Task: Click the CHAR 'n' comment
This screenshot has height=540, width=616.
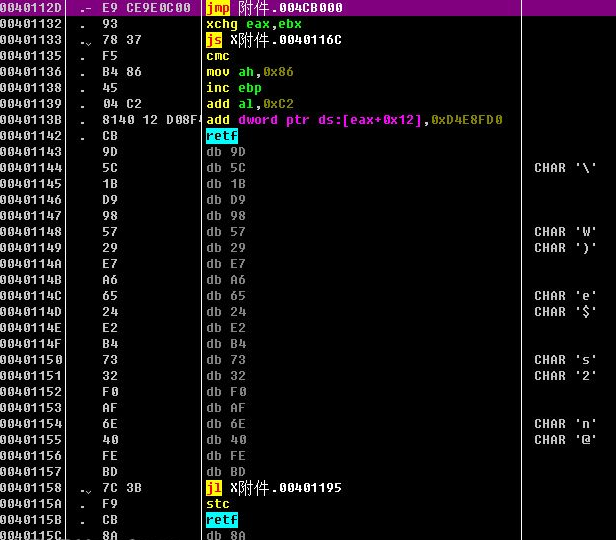Action: pyautogui.click(x=565, y=424)
